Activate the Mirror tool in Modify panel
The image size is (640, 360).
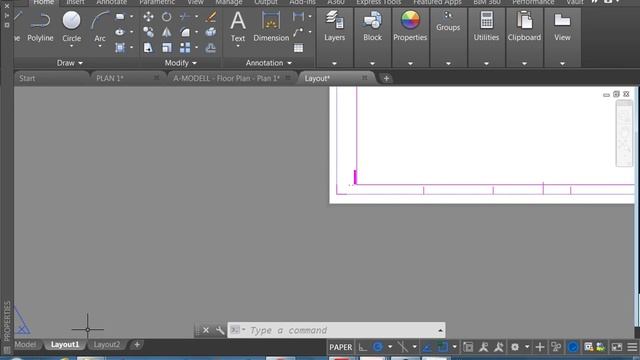[x=167, y=32]
